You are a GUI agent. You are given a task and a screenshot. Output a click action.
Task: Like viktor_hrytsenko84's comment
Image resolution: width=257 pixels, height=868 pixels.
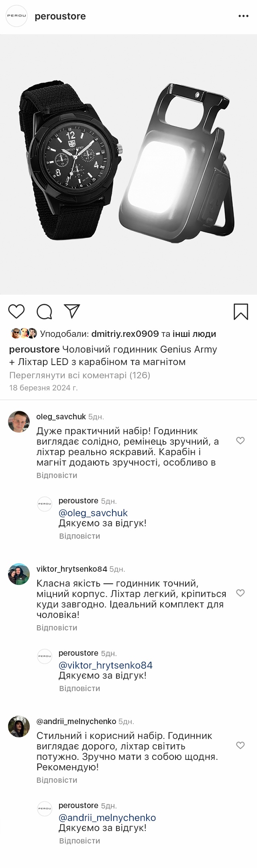tap(240, 593)
